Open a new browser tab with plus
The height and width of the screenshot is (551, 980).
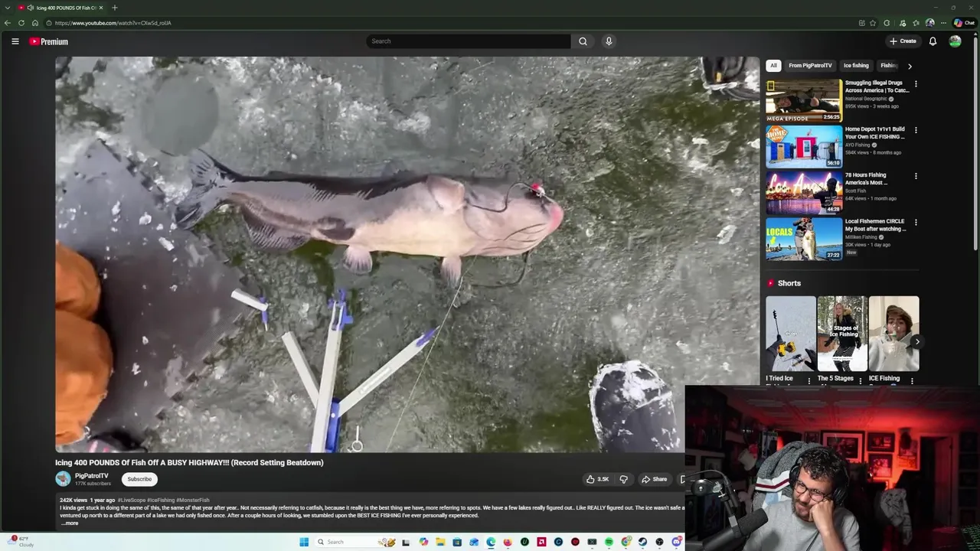(114, 8)
